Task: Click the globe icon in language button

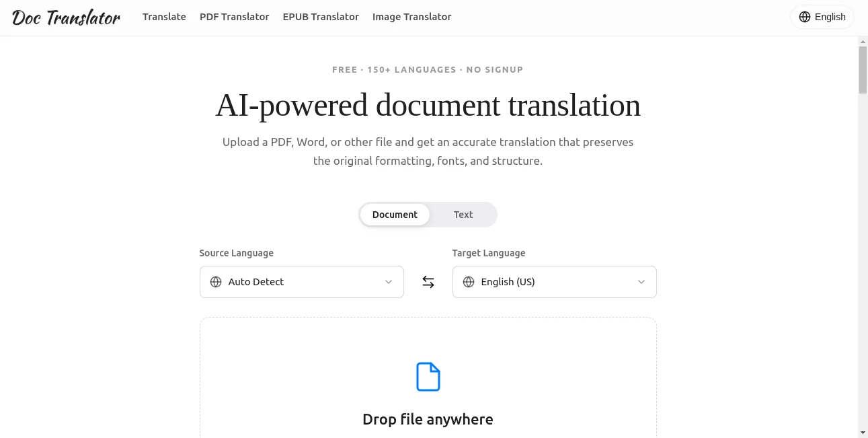Action: coord(805,17)
